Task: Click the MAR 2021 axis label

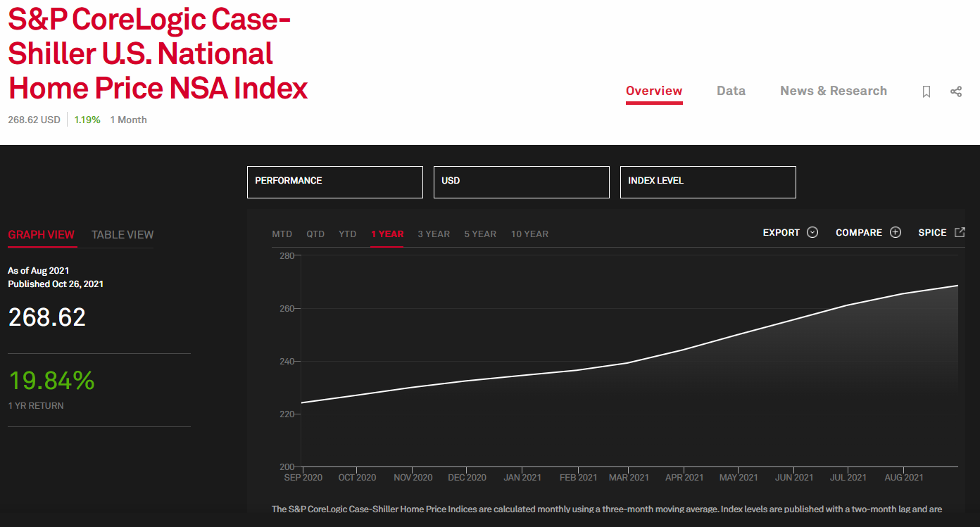Action: tap(629, 478)
